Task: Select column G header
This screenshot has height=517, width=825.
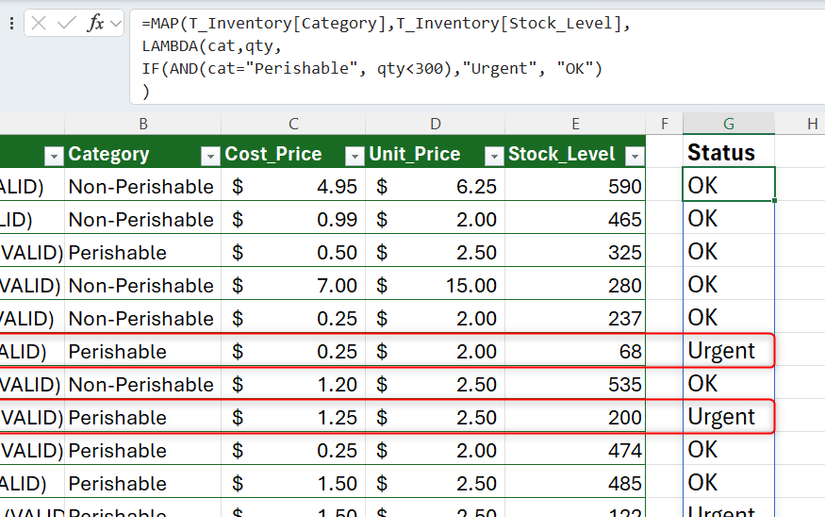Action: tap(728, 123)
